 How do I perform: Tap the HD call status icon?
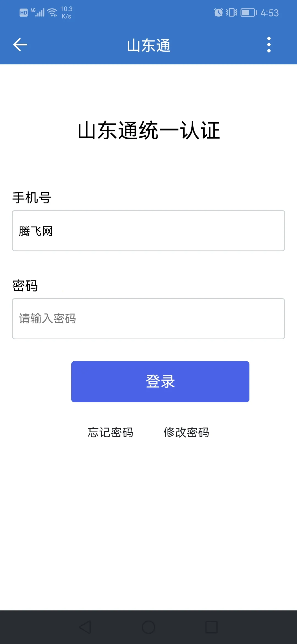pos(24,13)
